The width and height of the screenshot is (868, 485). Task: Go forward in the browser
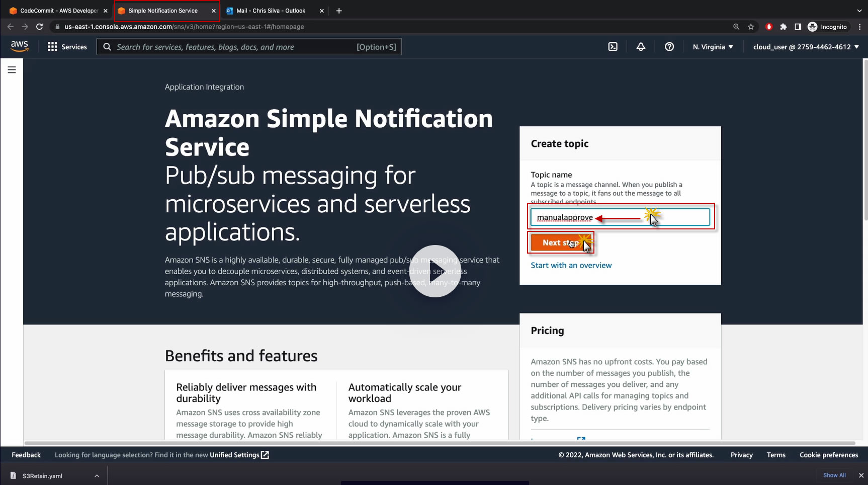point(25,27)
